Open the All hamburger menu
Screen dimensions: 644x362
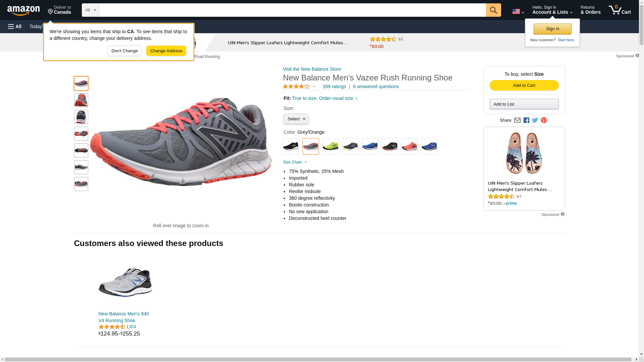tap(15, 26)
